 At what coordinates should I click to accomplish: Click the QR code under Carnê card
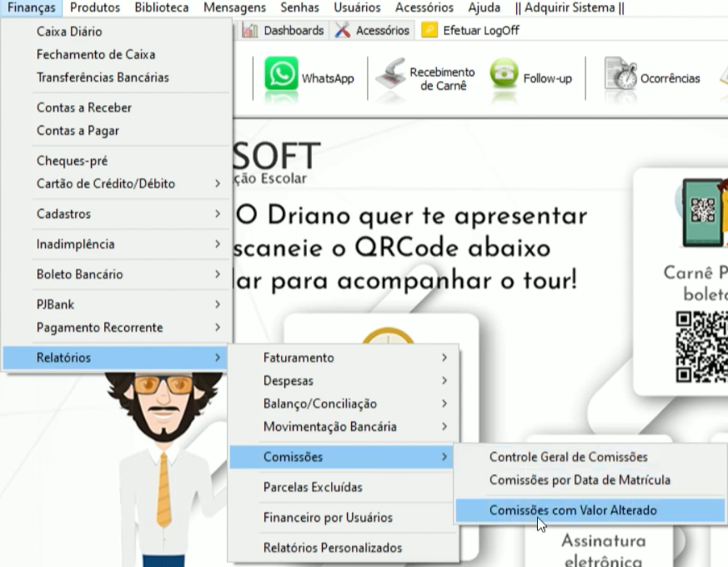point(701,347)
